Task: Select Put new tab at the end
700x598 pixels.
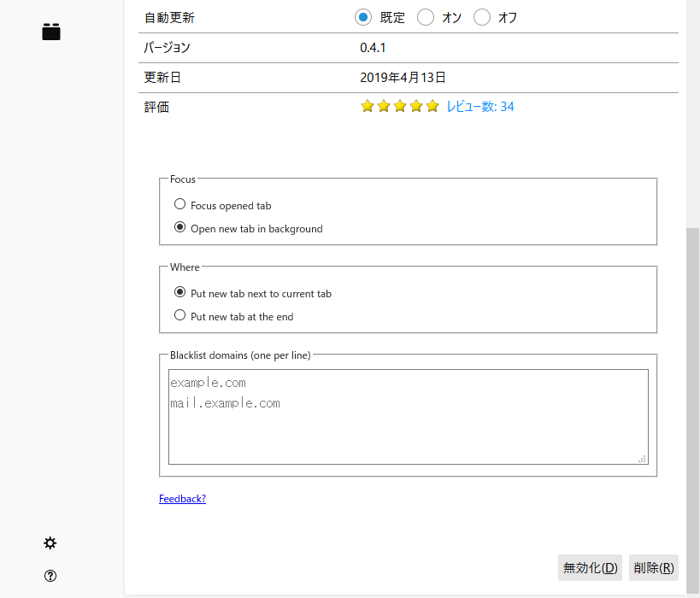Action: click(x=179, y=315)
